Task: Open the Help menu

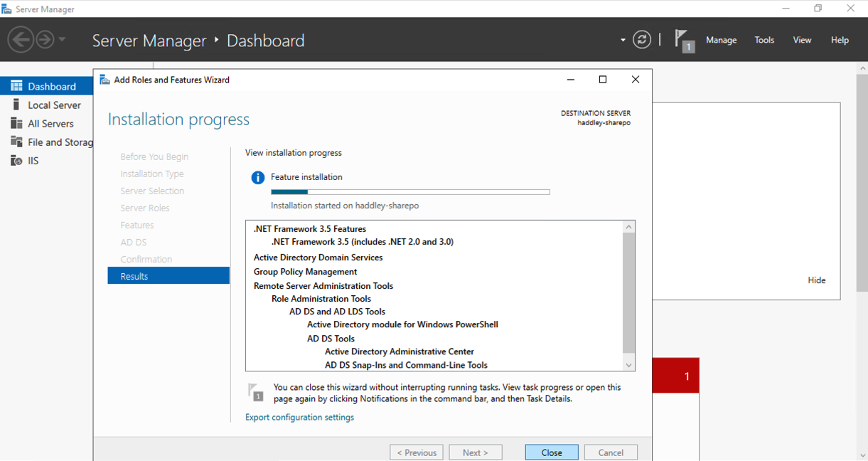Action: click(840, 40)
